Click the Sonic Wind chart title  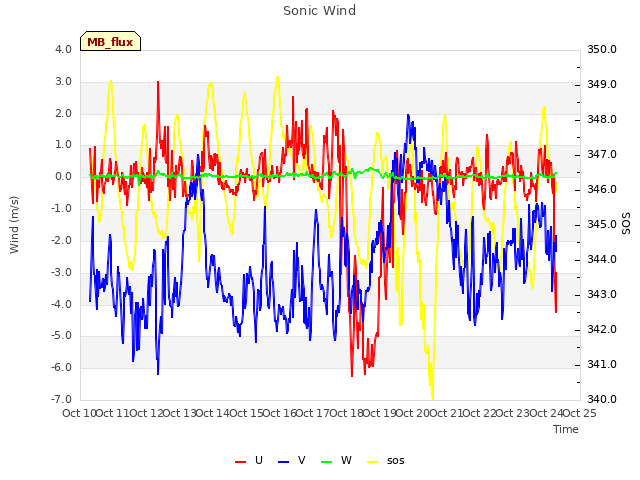[x=319, y=11]
